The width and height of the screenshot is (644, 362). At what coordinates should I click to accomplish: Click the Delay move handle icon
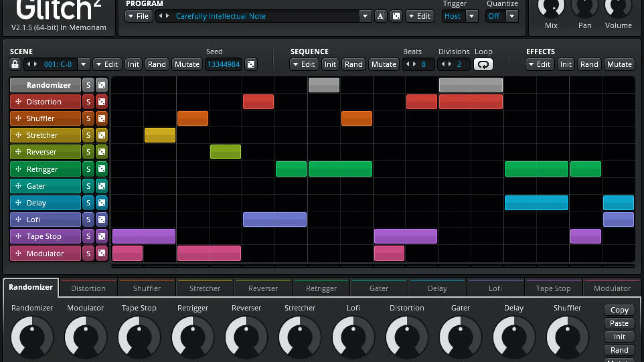[18, 203]
